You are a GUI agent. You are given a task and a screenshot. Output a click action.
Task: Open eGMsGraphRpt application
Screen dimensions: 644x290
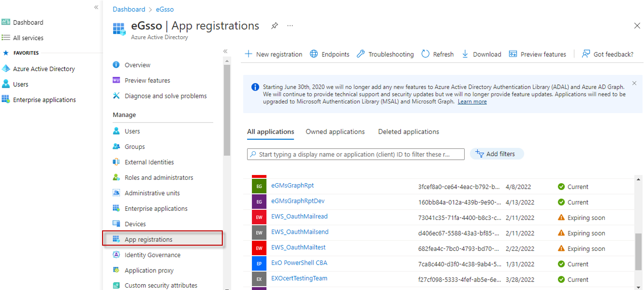click(292, 185)
